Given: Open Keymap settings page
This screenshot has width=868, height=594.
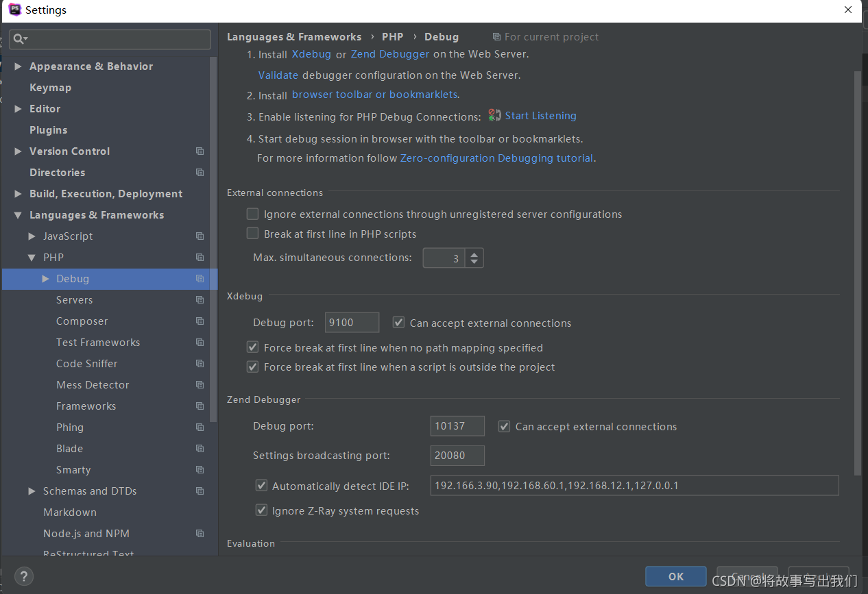Looking at the screenshot, I should click(x=50, y=88).
